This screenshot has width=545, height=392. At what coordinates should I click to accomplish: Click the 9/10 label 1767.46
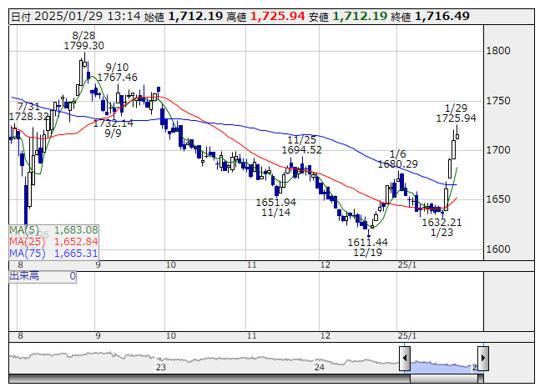117,73
